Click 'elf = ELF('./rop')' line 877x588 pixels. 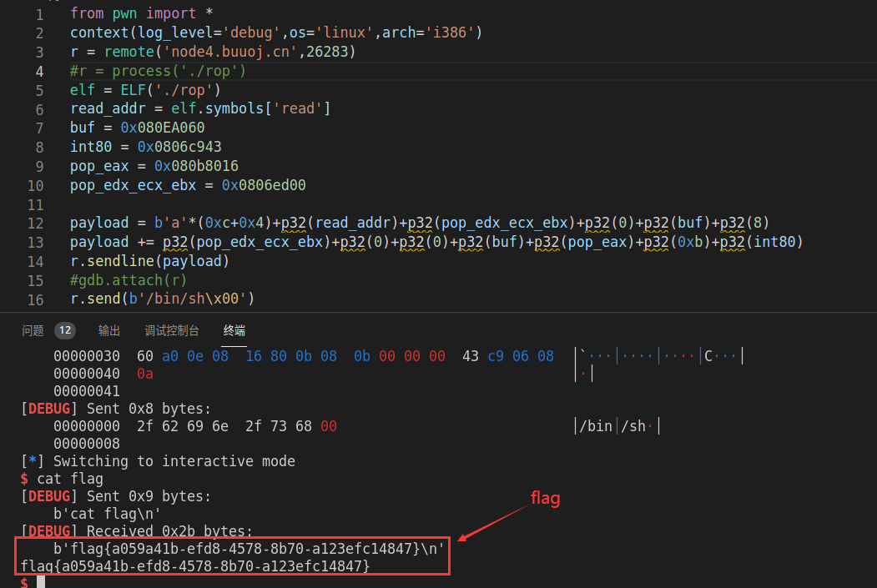tap(145, 90)
